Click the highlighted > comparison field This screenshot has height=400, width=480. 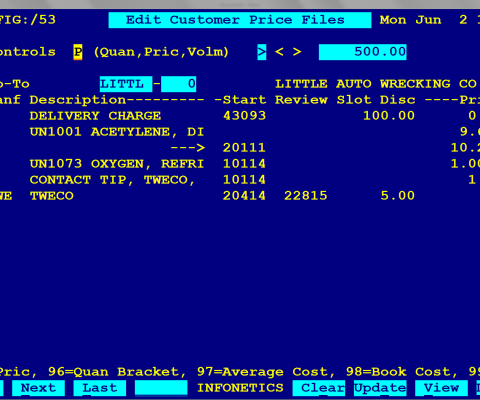pyautogui.click(x=262, y=52)
